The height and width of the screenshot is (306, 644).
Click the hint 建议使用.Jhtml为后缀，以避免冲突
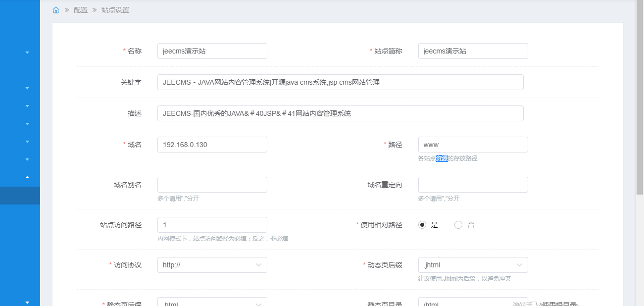pos(465,279)
